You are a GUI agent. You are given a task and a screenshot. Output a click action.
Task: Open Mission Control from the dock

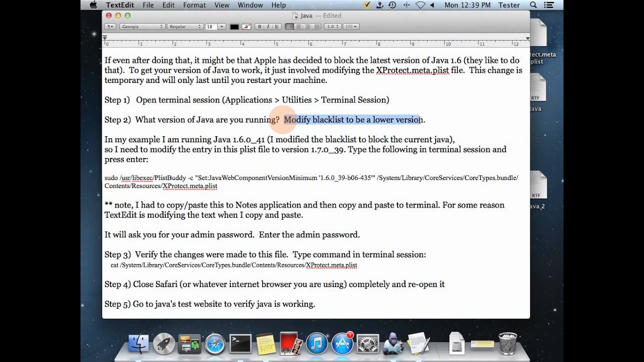pyautogui.click(x=190, y=344)
